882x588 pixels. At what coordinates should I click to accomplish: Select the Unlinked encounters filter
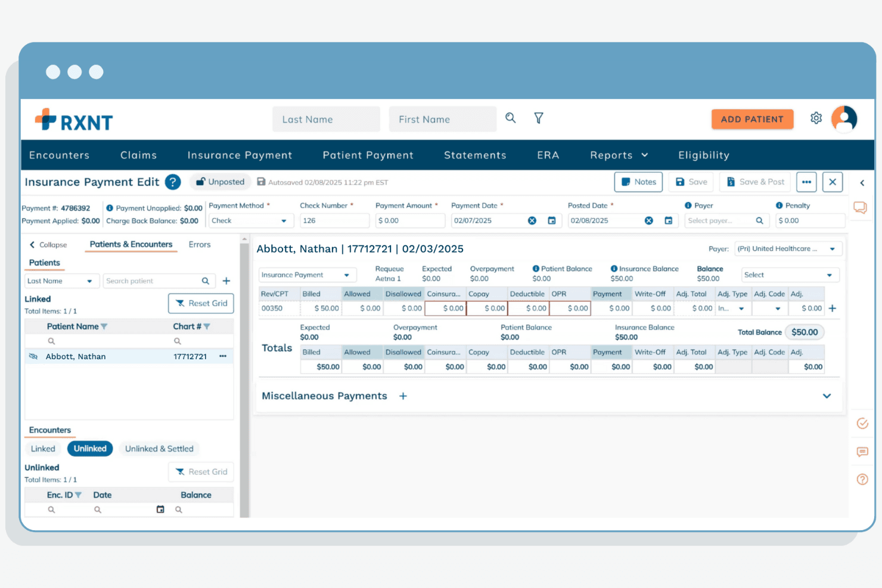90,449
